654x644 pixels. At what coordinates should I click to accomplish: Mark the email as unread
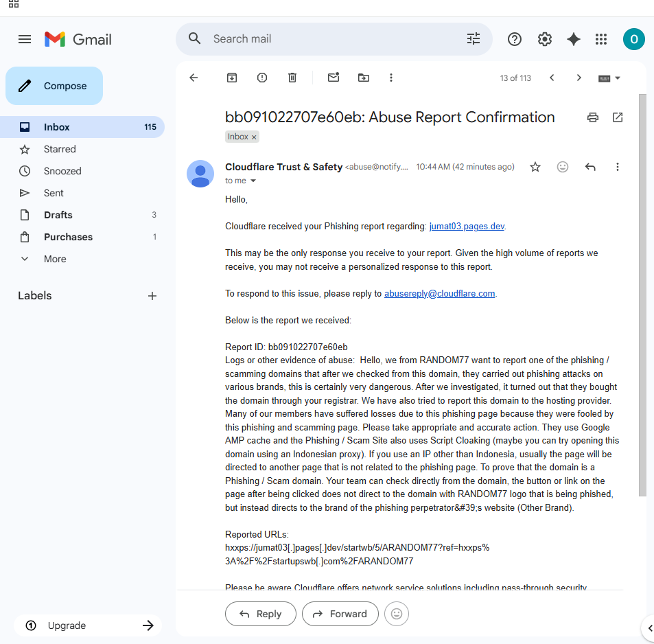point(334,77)
